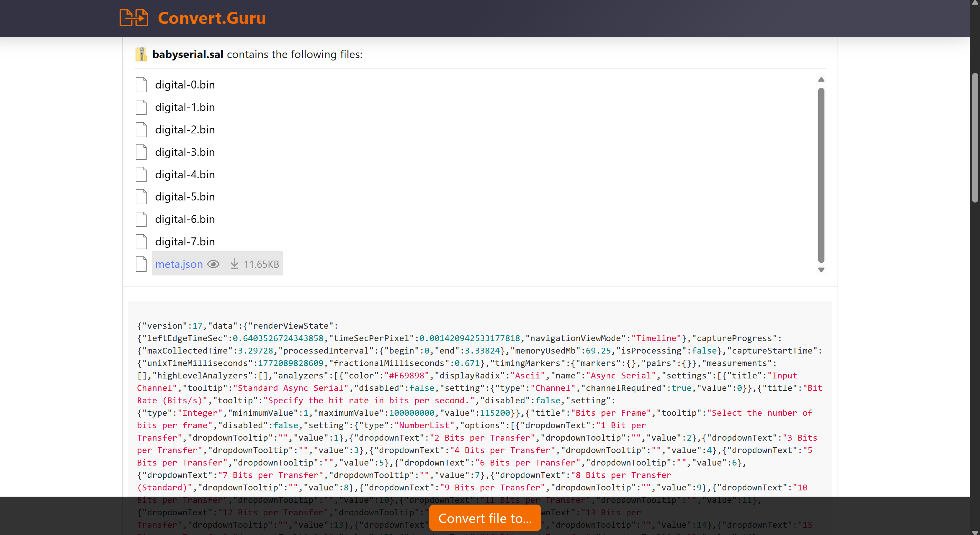Click the file list scrollbar thumb

[x=821, y=175]
